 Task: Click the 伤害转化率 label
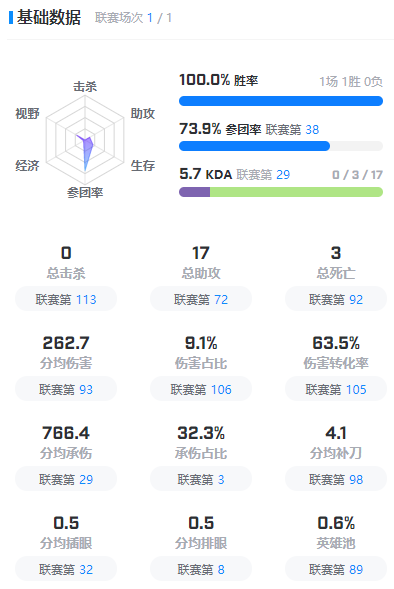point(336,363)
